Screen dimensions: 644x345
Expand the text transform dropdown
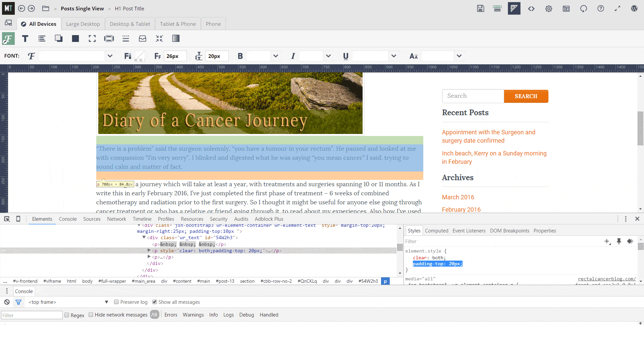[x=459, y=56]
